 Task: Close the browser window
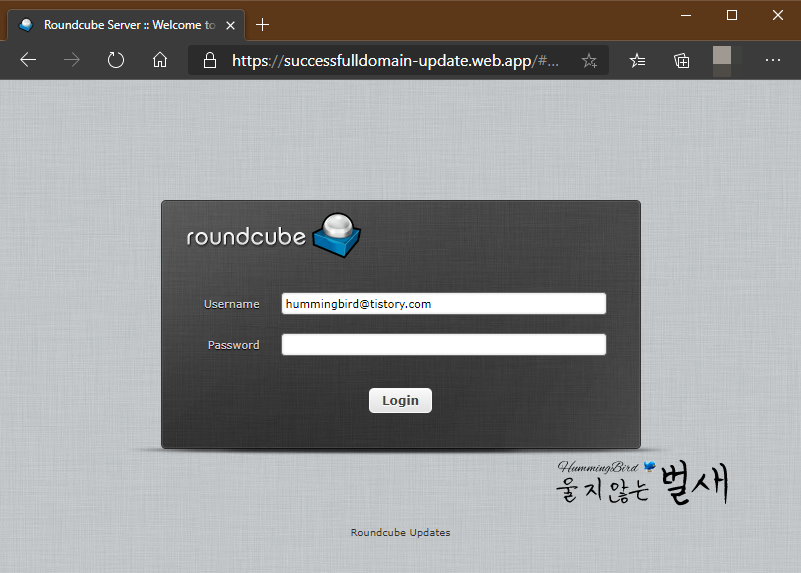[778, 15]
